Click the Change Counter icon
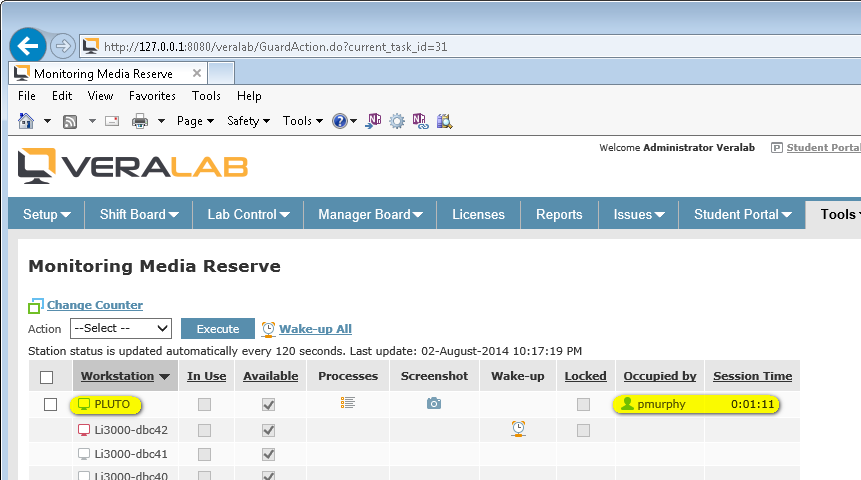The image size is (861, 480). [36, 305]
